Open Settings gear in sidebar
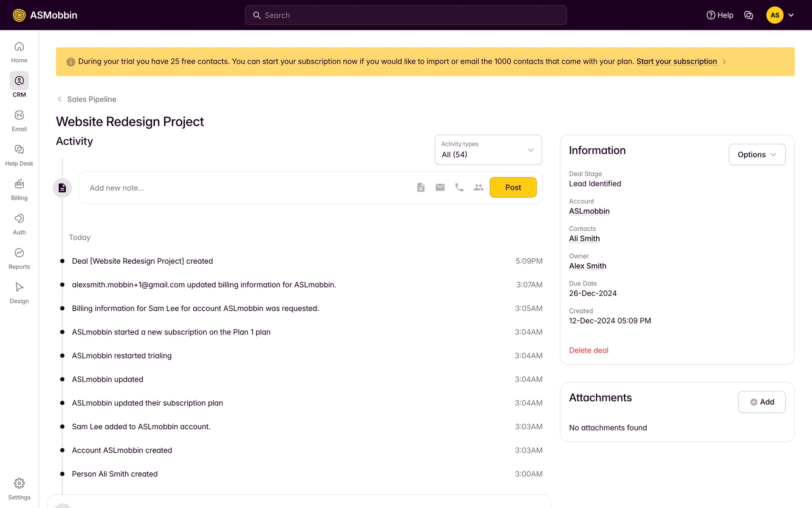Image resolution: width=812 pixels, height=508 pixels. pos(19,489)
